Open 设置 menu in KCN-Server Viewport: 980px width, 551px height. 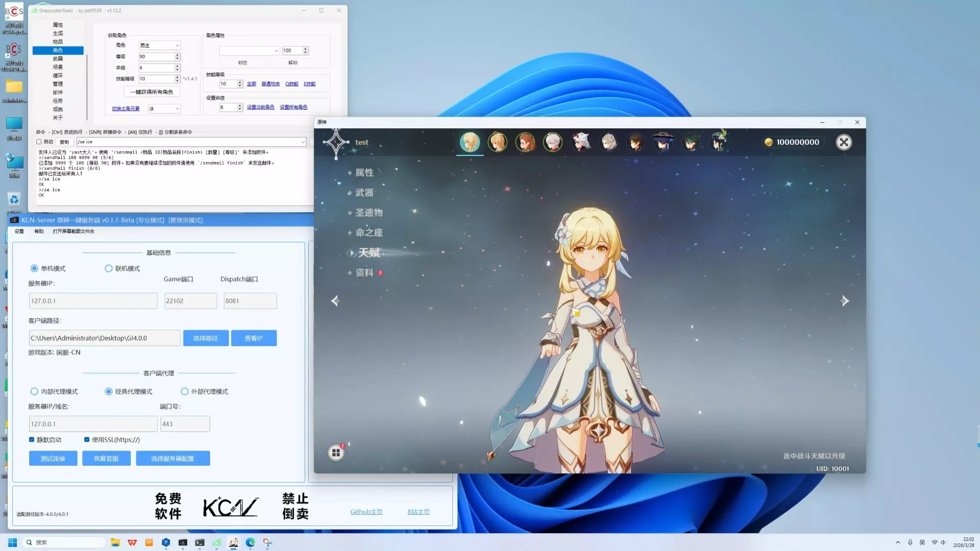(x=19, y=232)
